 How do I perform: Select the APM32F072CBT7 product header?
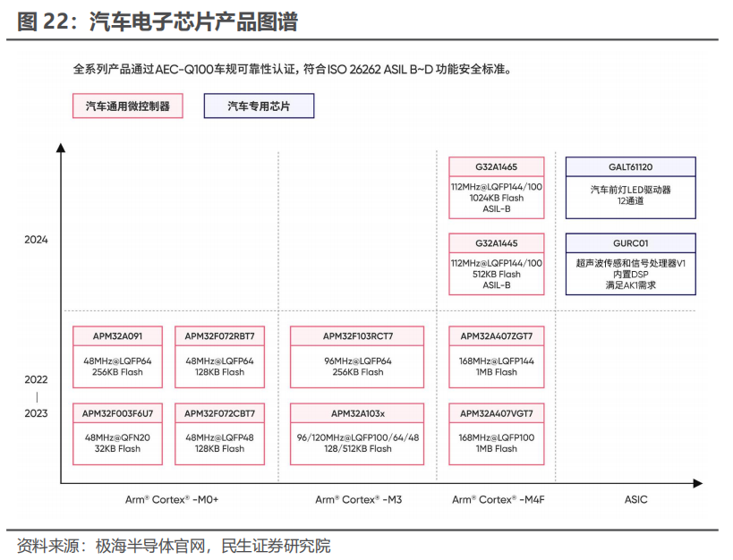click(219, 413)
